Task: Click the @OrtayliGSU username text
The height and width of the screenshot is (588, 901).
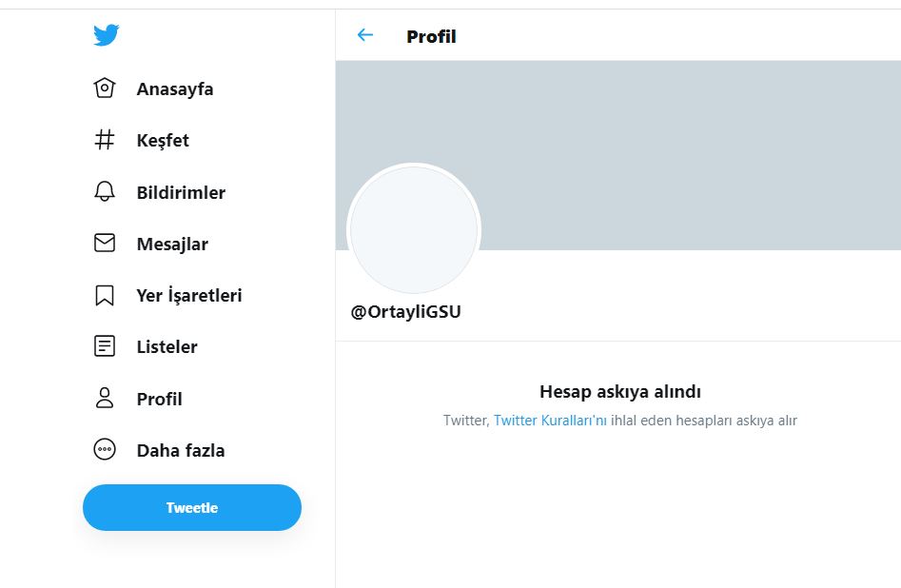Action: pyautogui.click(x=406, y=312)
